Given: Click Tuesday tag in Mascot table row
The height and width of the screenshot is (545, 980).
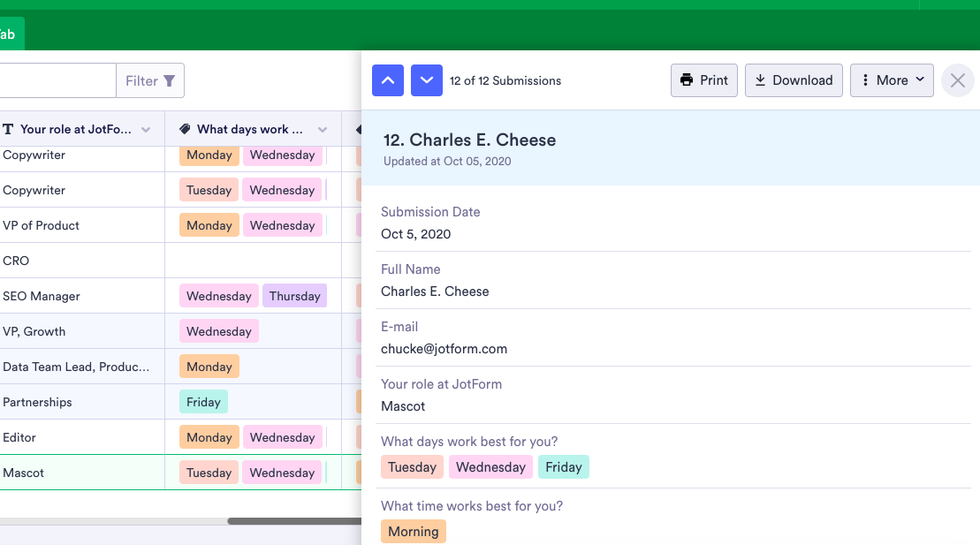Looking at the screenshot, I should 209,473.
